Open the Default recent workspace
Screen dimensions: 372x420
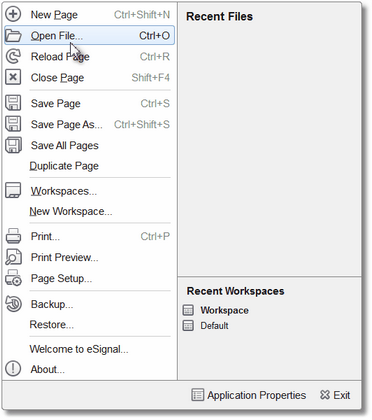[206, 325]
